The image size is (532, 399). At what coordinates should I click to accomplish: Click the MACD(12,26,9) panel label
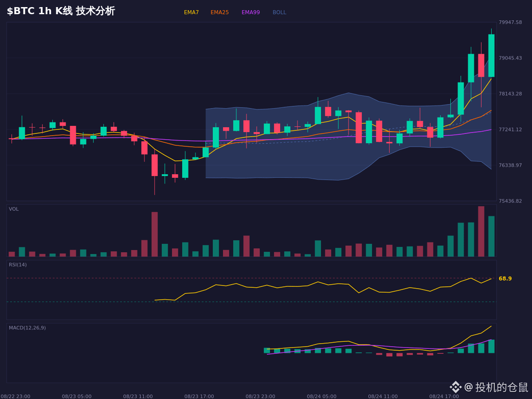[x=27, y=328]
